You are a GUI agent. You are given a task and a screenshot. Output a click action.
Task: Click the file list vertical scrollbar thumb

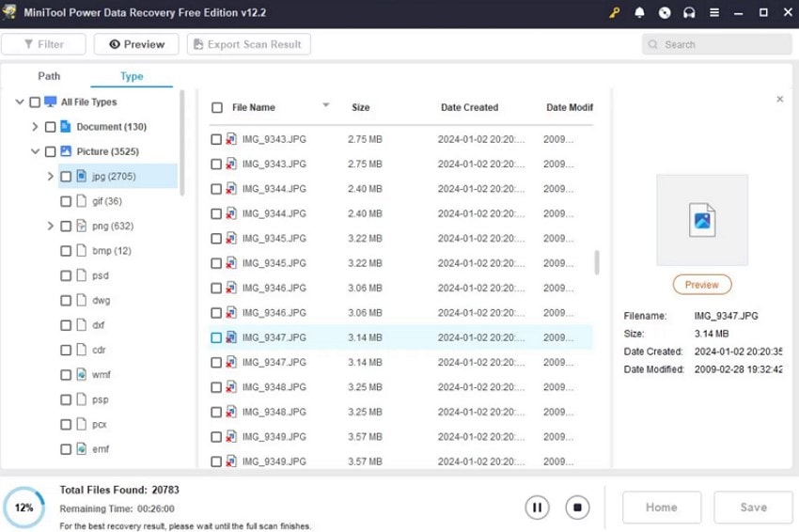point(597,262)
